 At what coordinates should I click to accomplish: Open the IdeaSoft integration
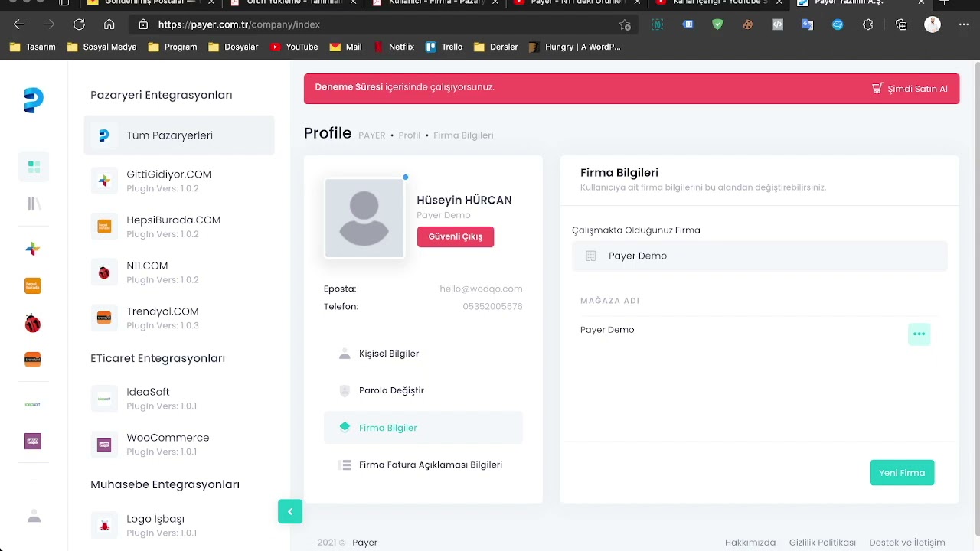pos(179,399)
